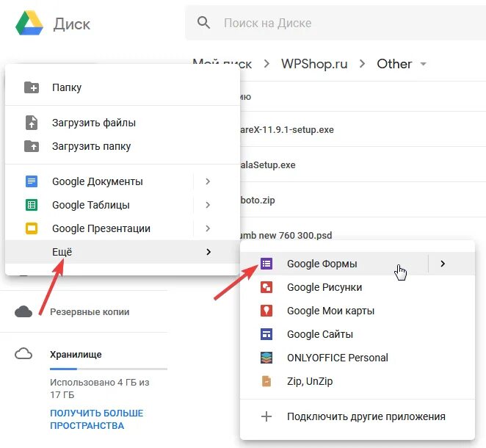Select Zip, UnZip in submenu

click(358, 381)
